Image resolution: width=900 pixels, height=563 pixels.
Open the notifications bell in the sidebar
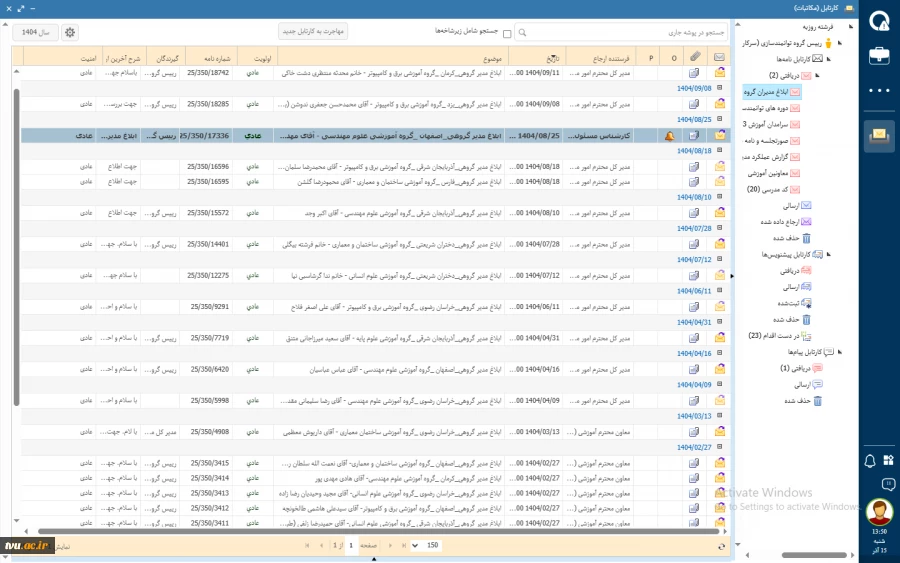pyautogui.click(x=870, y=461)
